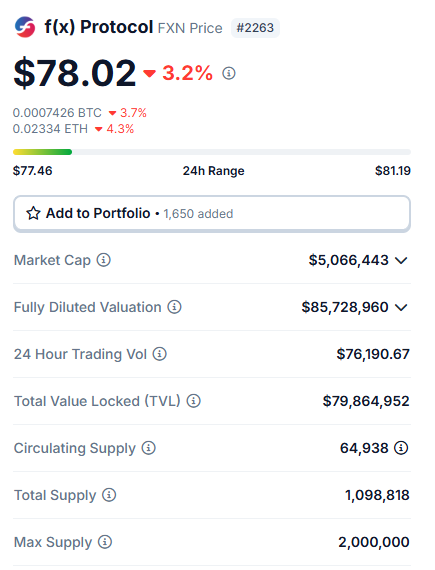The image size is (435, 570).
Task: Click the Max Supply info icon
Action: 105,542
